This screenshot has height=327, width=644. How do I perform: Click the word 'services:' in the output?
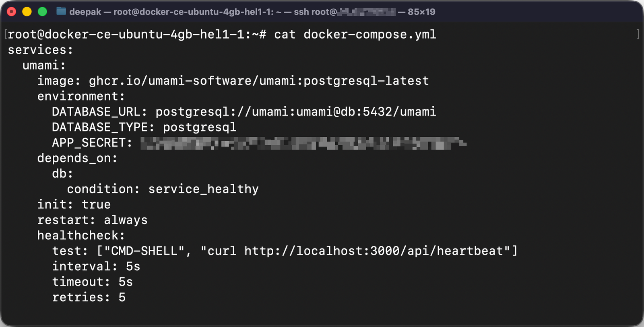41,49
